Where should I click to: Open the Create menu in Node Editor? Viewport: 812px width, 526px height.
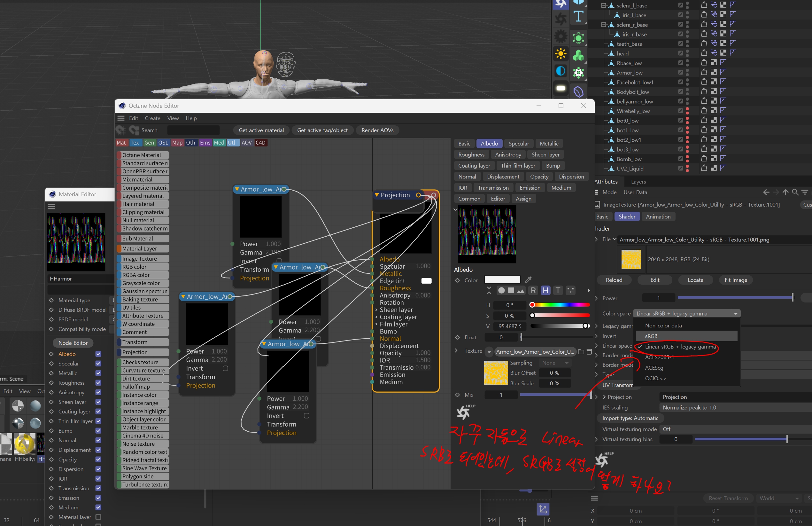(x=152, y=118)
